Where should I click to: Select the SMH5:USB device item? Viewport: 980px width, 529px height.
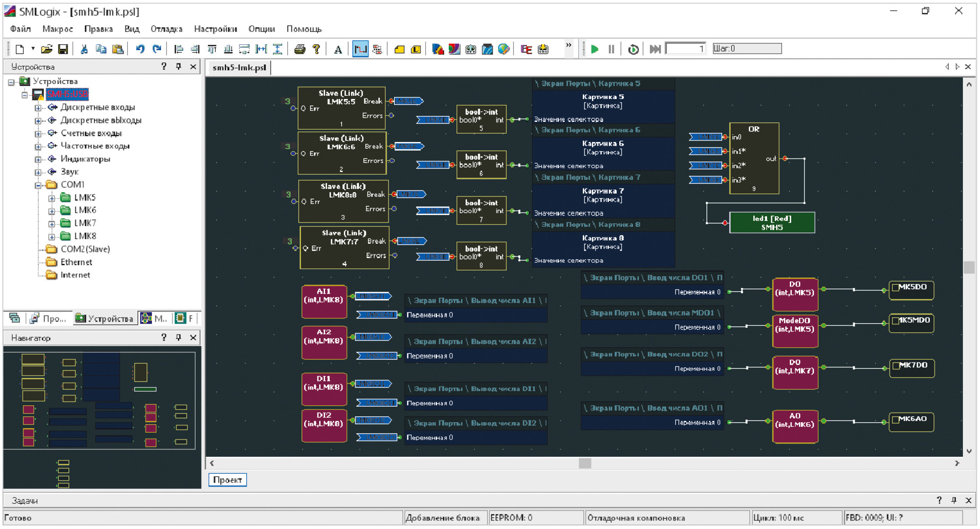[67, 94]
